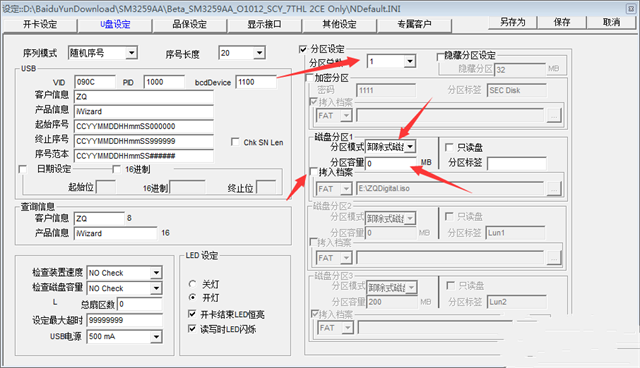Expand the USB电源 500 mA dropdown

156,337
